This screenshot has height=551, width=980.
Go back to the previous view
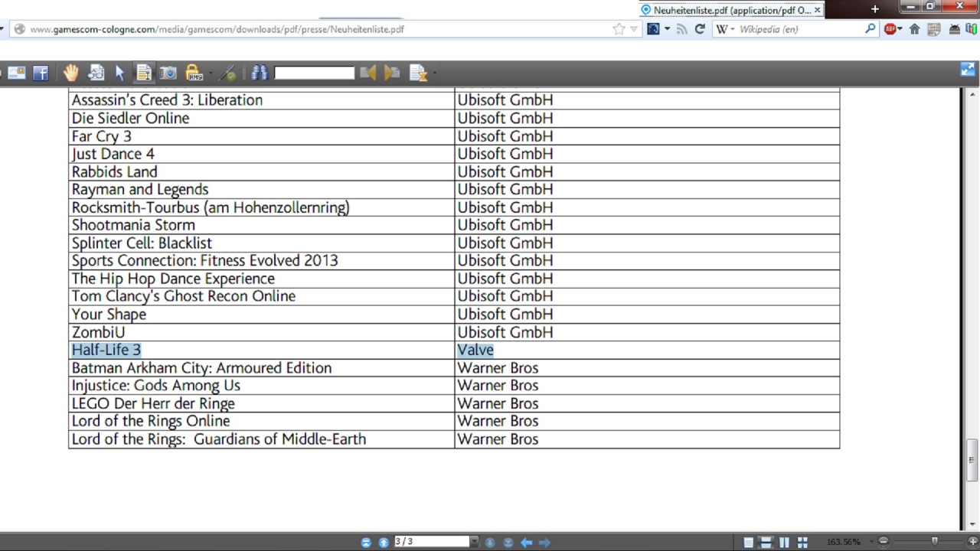(527, 542)
